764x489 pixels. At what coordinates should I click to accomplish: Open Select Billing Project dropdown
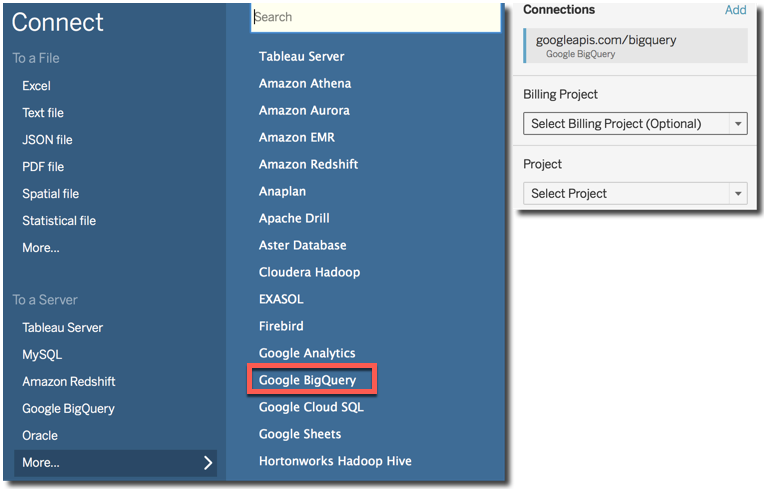click(635, 124)
